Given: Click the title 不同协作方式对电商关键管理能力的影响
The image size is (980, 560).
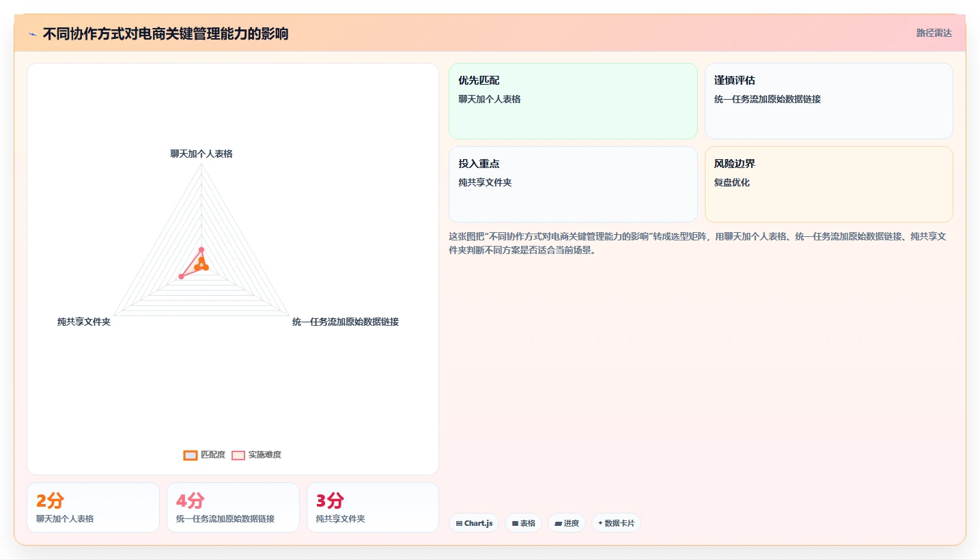Looking at the screenshot, I should click(165, 33).
